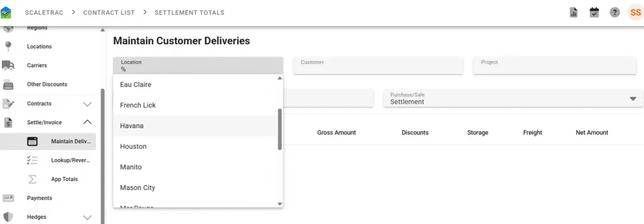Open App Totals sidebar item

click(65, 179)
